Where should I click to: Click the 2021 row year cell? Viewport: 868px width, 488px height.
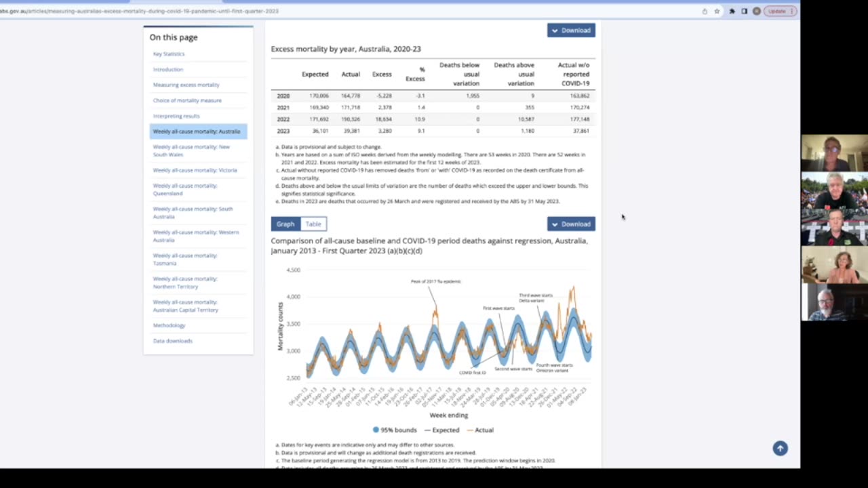(283, 108)
